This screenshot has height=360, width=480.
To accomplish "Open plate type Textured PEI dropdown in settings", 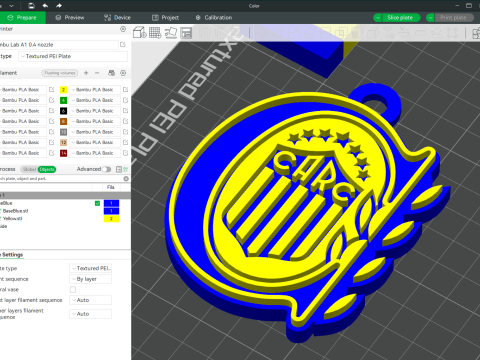I will pyautogui.click(x=90, y=268).
